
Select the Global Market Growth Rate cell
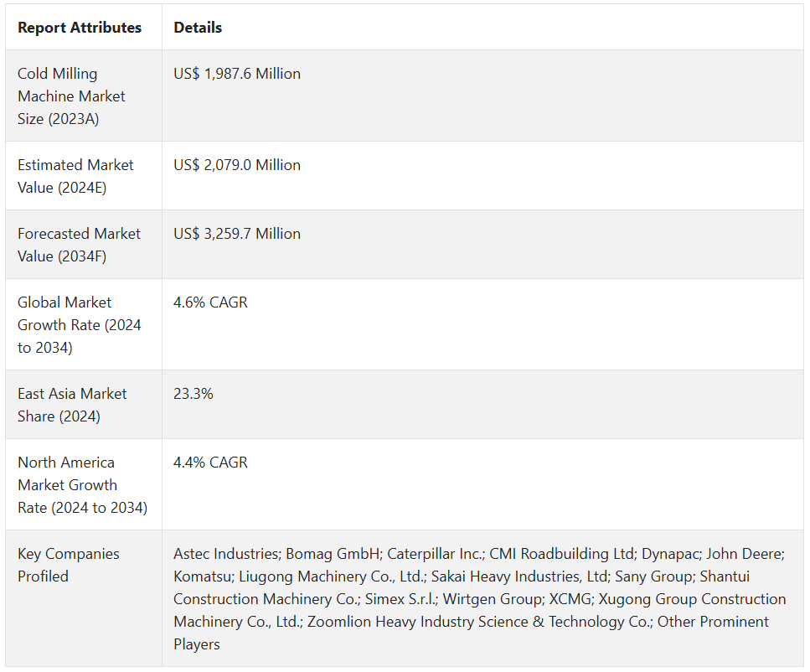click(79, 325)
